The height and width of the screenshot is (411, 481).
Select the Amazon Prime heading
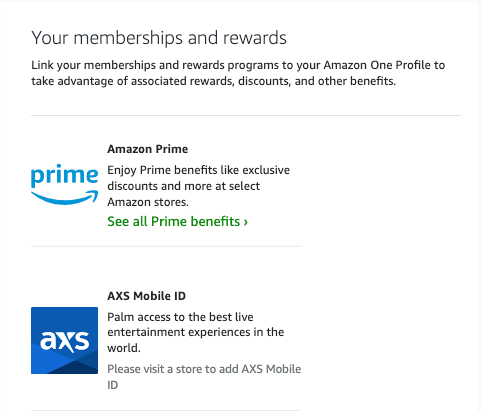click(x=148, y=149)
